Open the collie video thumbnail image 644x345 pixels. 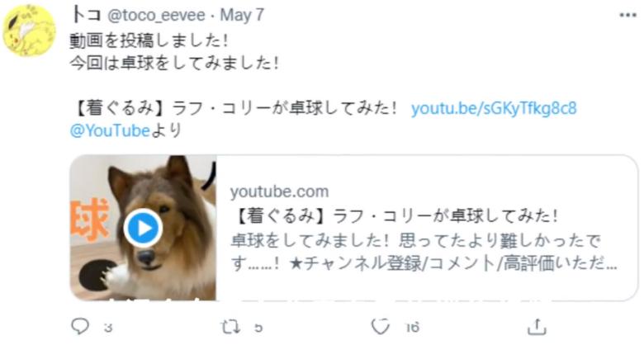(144, 228)
